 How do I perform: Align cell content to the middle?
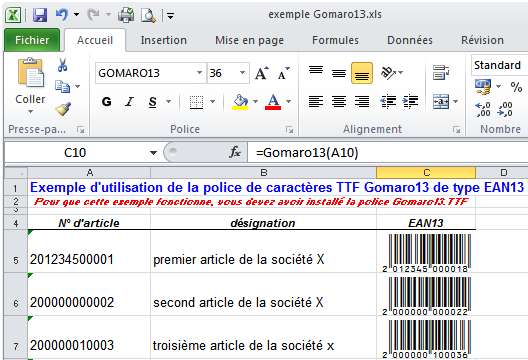pyautogui.click(x=339, y=72)
